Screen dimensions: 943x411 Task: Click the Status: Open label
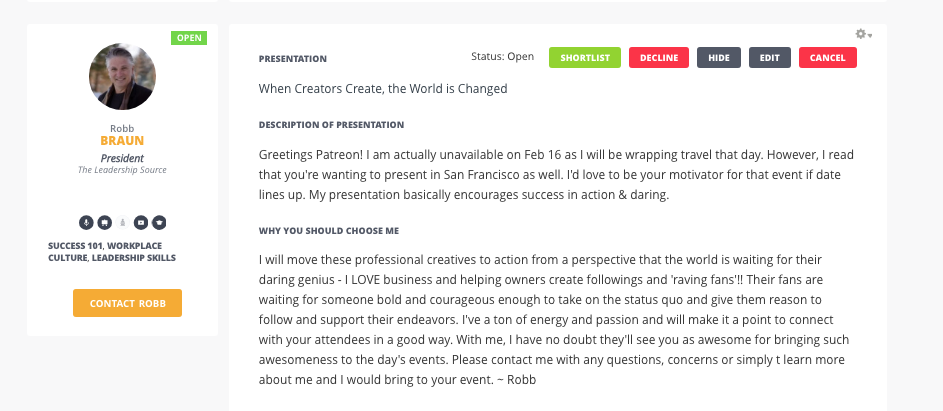point(502,57)
